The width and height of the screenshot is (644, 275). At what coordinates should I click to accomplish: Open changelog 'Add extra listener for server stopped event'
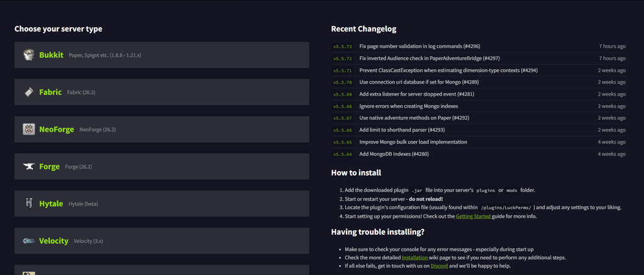point(417,94)
